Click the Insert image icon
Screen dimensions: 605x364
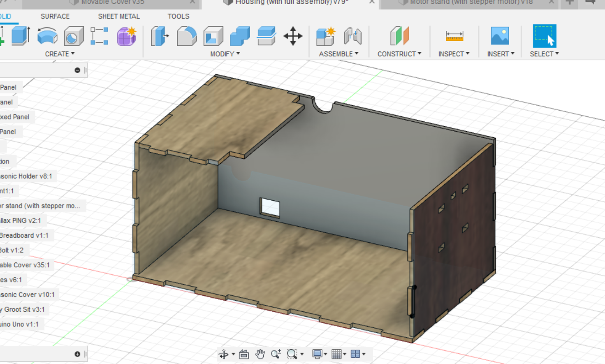coord(500,36)
